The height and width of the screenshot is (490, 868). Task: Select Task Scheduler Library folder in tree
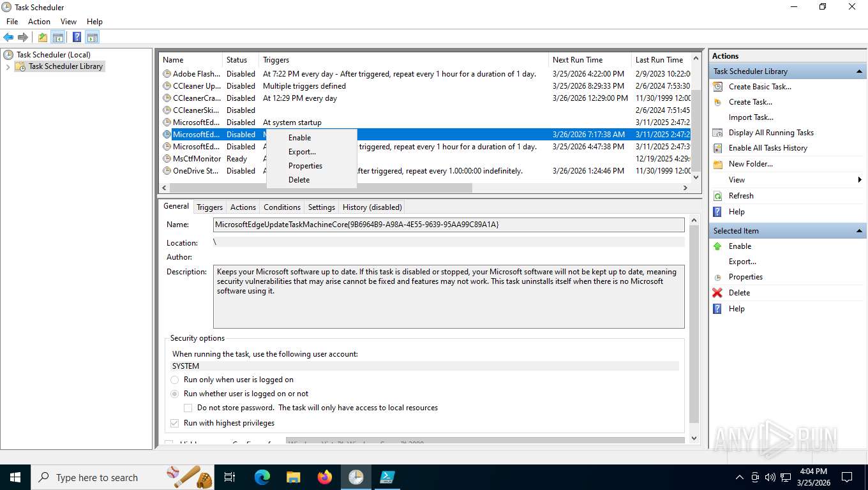click(x=66, y=66)
